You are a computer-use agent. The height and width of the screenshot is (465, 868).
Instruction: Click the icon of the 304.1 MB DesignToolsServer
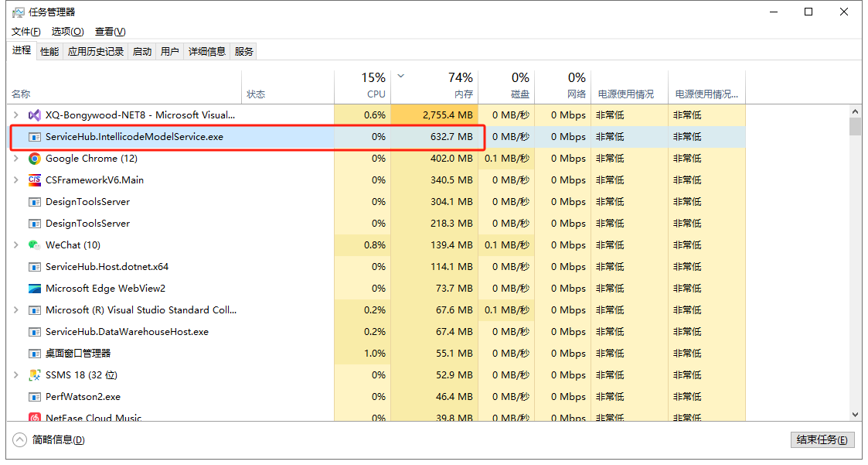pyautogui.click(x=34, y=202)
